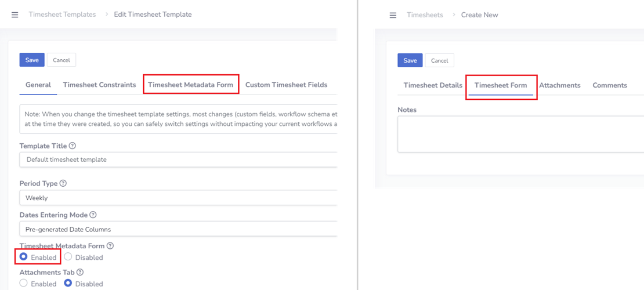This screenshot has width=644, height=290.
Task: Click help icon next to Template Title
Action: click(73, 146)
